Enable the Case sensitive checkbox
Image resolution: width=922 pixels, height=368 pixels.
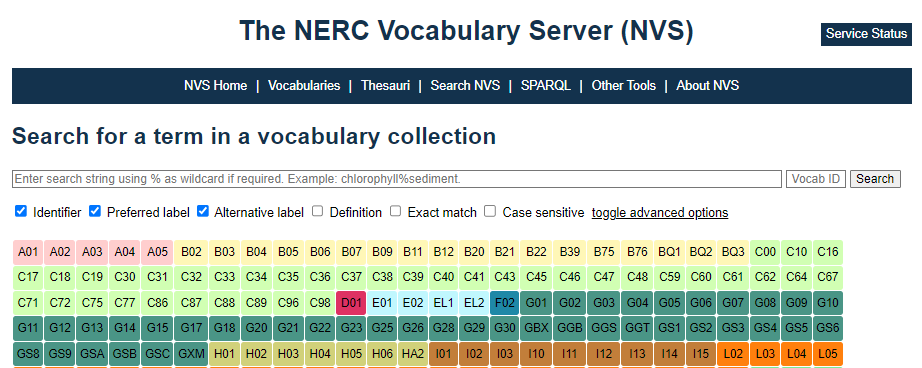[x=490, y=211]
